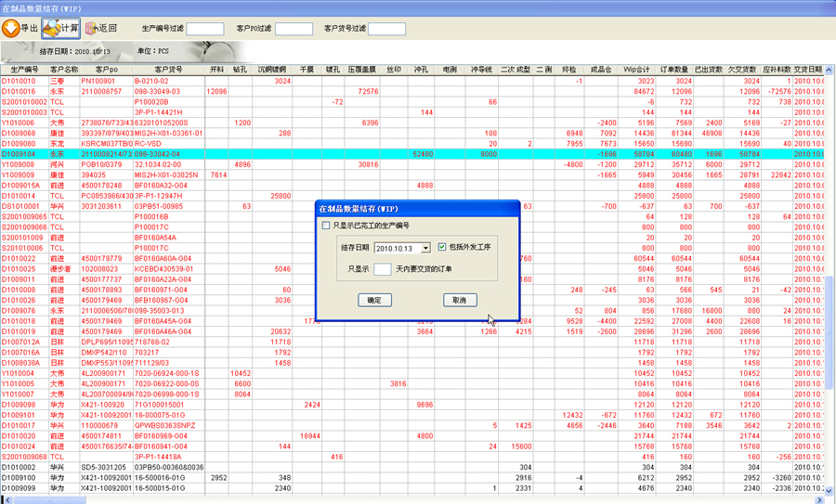
Task: Click the vertical scrollbar up arrow
Action: [829, 70]
